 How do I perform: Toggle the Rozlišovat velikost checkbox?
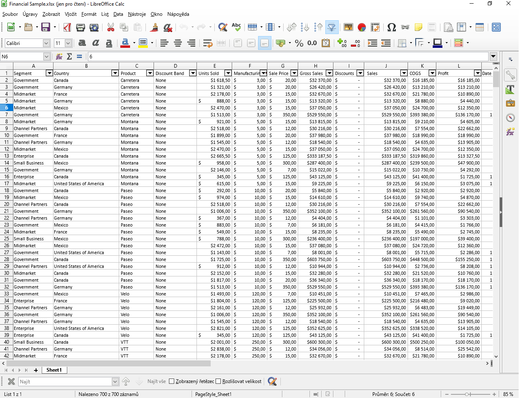click(x=218, y=381)
